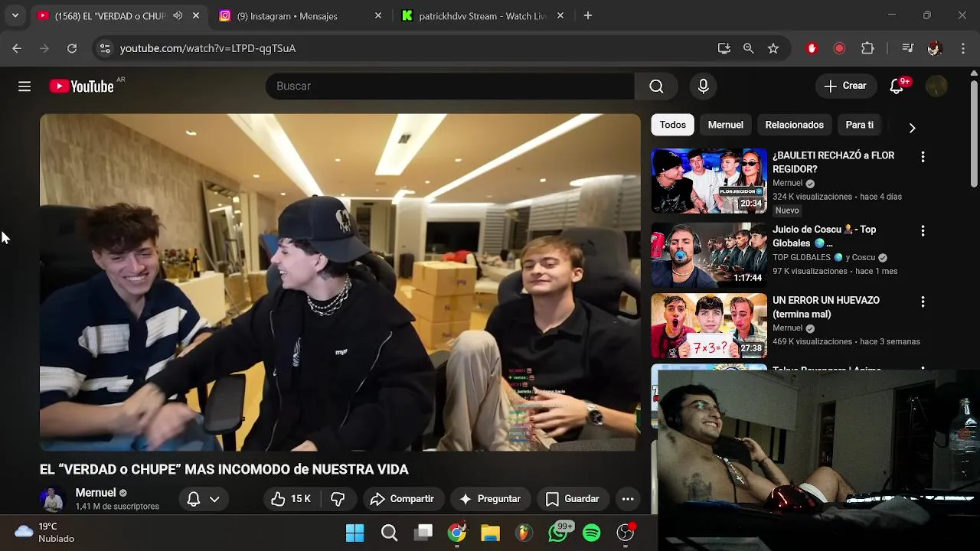Open the 27:38 UN ERROR thumbnail
The width and height of the screenshot is (980, 551).
[709, 325]
